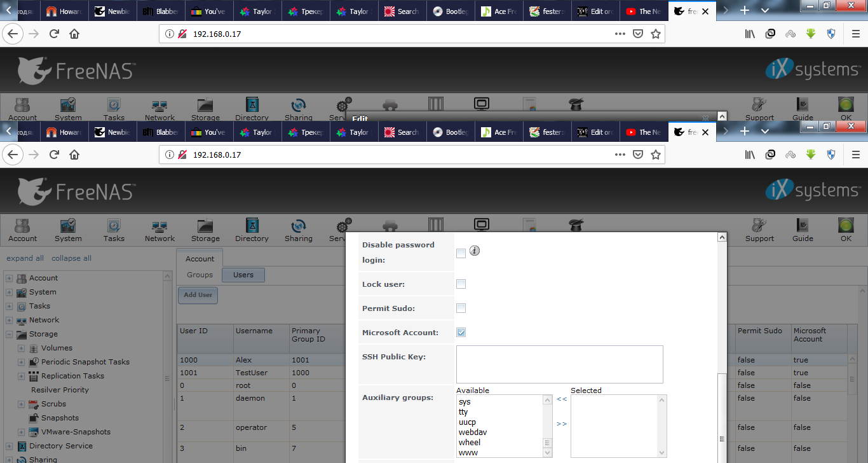Screen dimensions: 868x463
Task: Select the Users sub-tab
Action: 243,275
